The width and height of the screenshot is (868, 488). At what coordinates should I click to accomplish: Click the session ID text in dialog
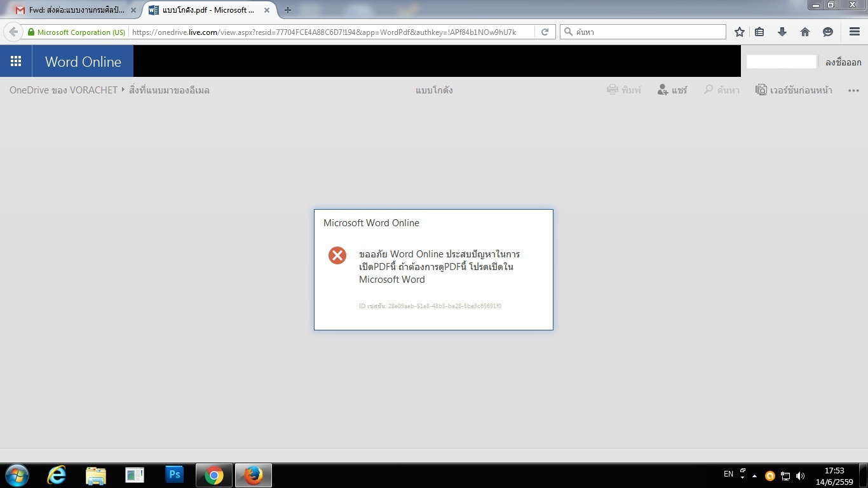click(x=430, y=306)
